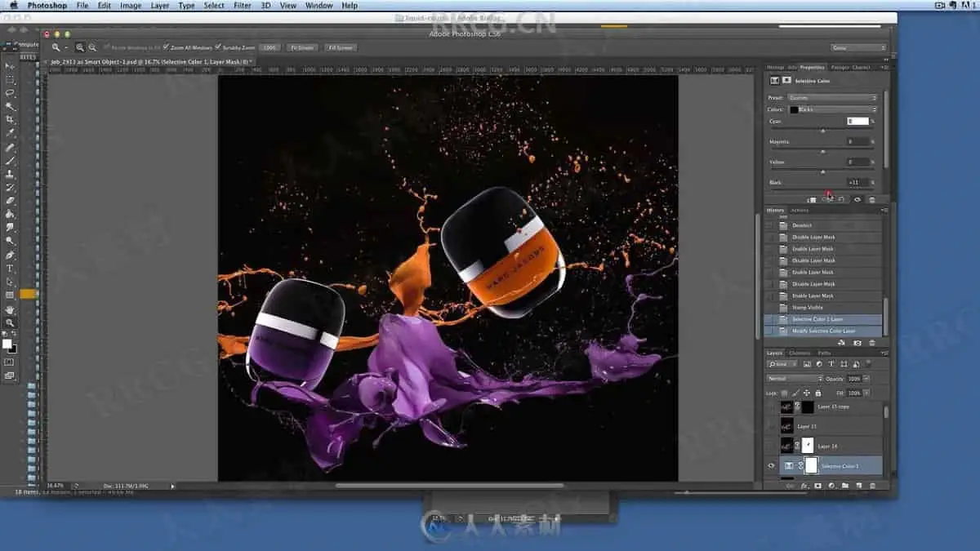This screenshot has width=980, height=551.
Task: Select the Lasso tool
Action: (x=10, y=93)
